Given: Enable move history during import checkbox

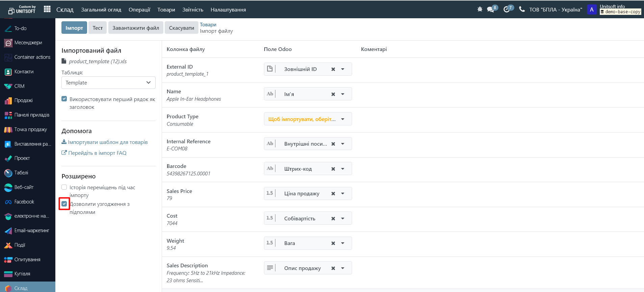Looking at the screenshot, I should pos(64,187).
